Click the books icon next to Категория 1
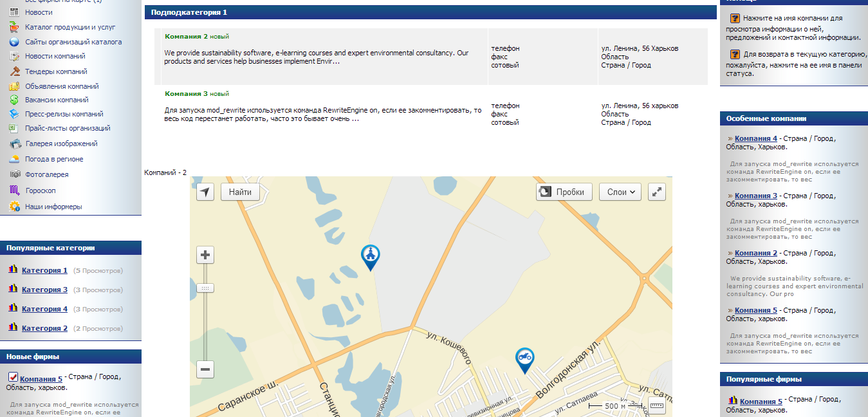Viewport: 868px width, 417px height. (13, 270)
